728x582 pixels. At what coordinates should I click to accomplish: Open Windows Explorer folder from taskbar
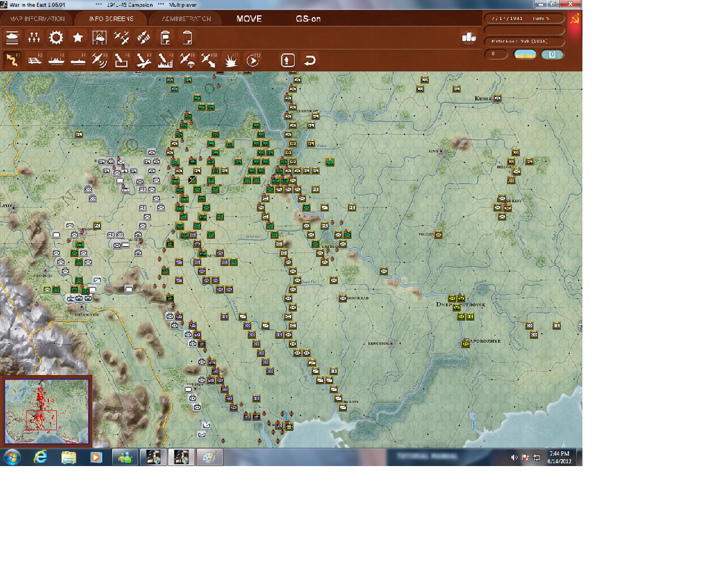click(68, 457)
